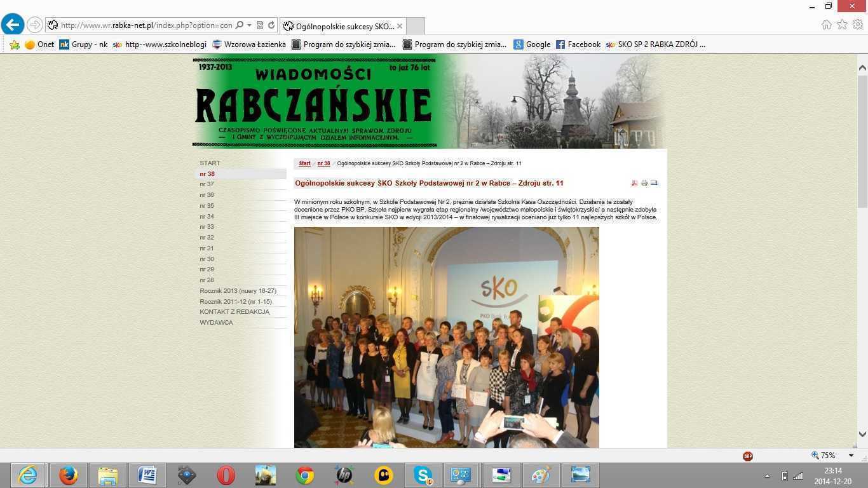Screen dimensions: 868x488
Task: Open Microsoft Word from the taskbar
Action: point(147,475)
